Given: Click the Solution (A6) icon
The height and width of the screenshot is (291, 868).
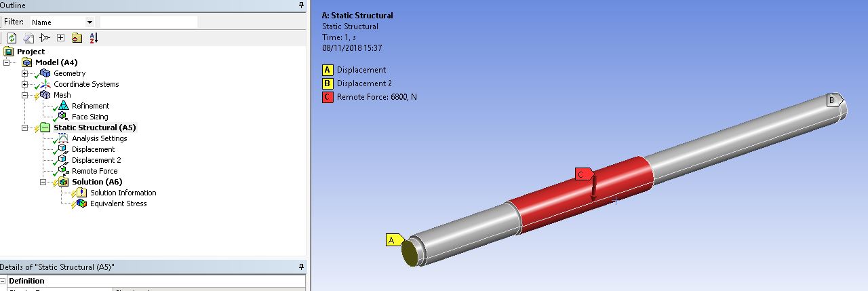Looking at the screenshot, I should pyautogui.click(x=63, y=182).
